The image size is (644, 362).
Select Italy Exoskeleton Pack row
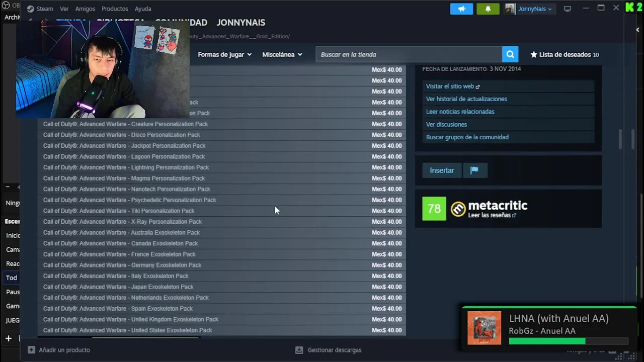221,276
